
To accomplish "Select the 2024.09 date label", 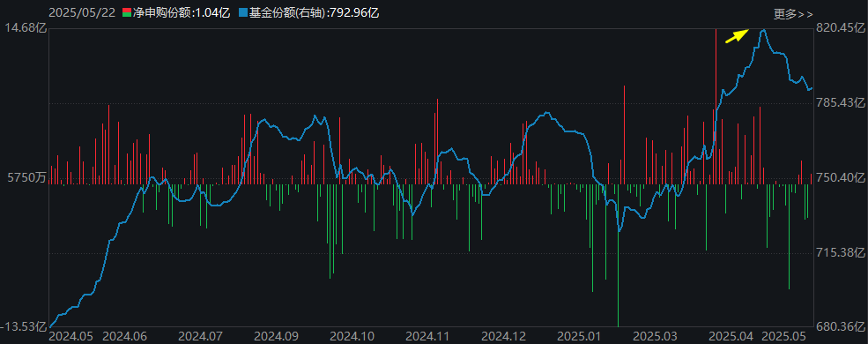I will click(276, 336).
